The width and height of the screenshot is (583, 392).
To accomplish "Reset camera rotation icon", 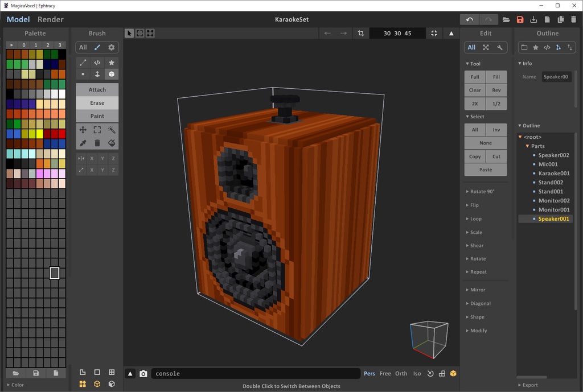I will pyautogui.click(x=430, y=373).
